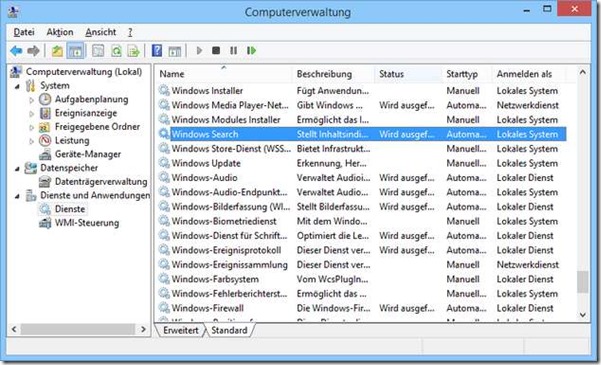
Task: Click the Refresh toolbar icon
Action: (116, 51)
